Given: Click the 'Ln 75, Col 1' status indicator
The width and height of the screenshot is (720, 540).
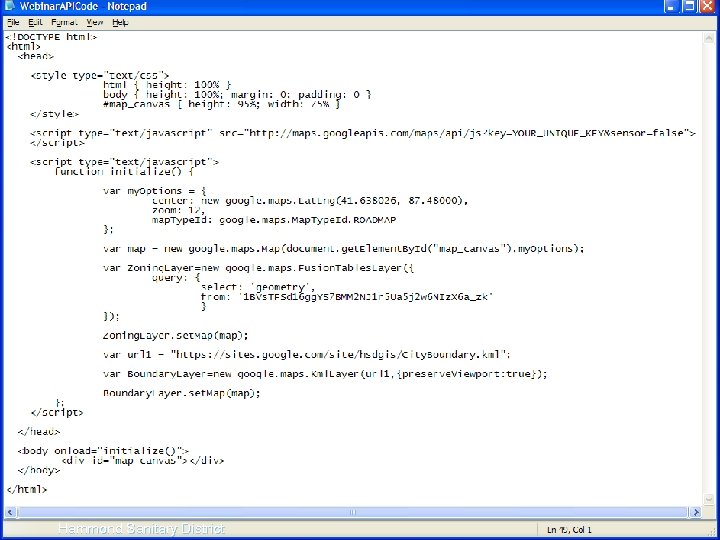Looking at the screenshot, I should pos(569,530).
